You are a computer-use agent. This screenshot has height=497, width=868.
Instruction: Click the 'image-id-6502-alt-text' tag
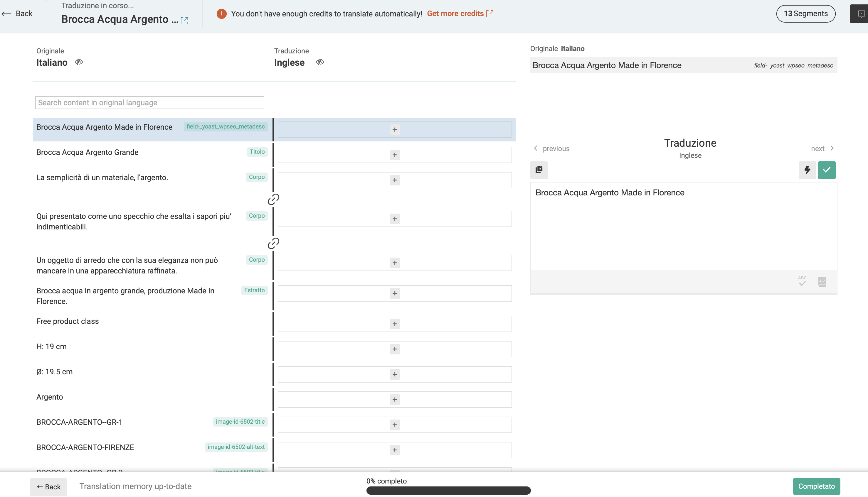(236, 447)
